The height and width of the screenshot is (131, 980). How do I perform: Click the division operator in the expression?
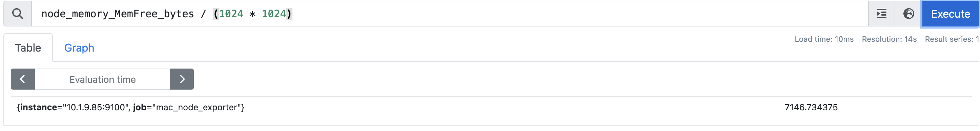[x=204, y=14]
